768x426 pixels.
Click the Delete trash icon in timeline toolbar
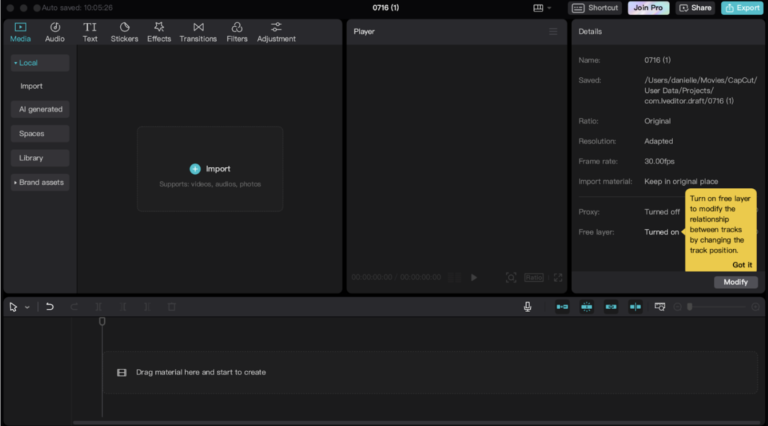click(171, 307)
